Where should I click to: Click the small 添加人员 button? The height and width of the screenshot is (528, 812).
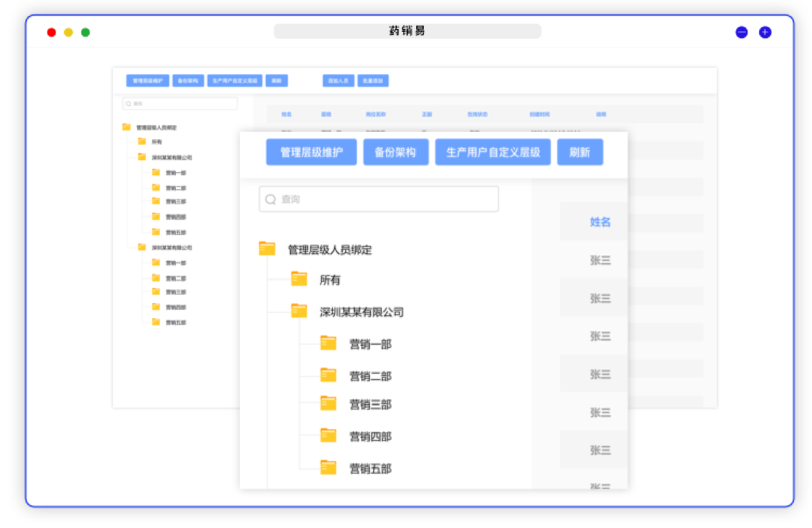338,81
